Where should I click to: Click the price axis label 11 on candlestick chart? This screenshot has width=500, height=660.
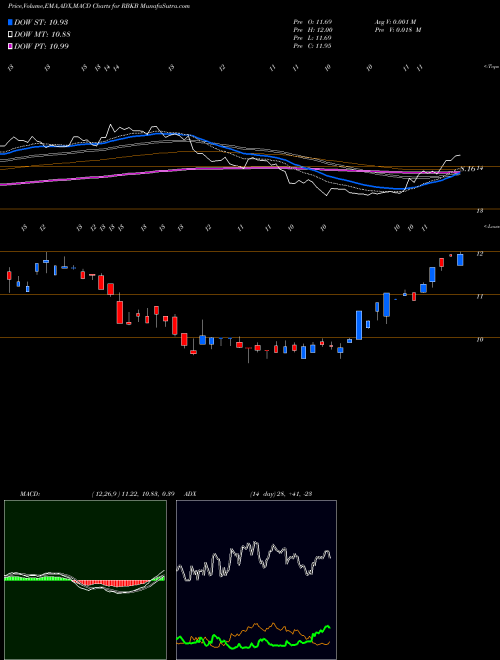pyautogui.click(x=480, y=296)
